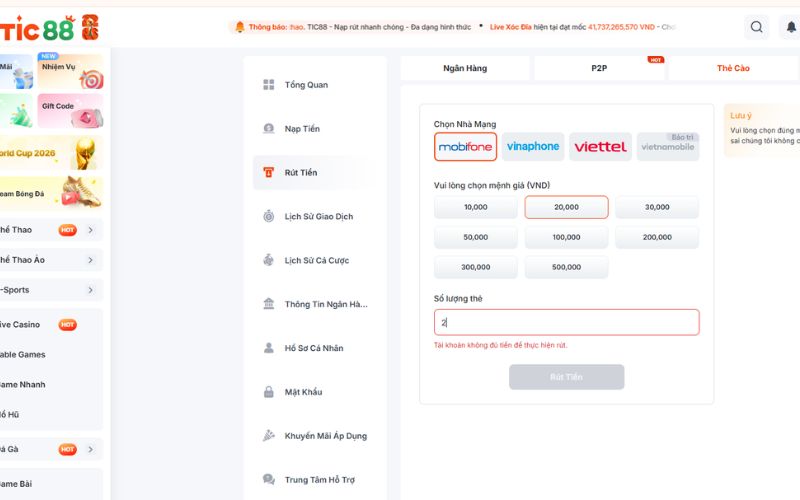Select the Mobifone carrier option
Screen dimensions: 800x500
465,147
